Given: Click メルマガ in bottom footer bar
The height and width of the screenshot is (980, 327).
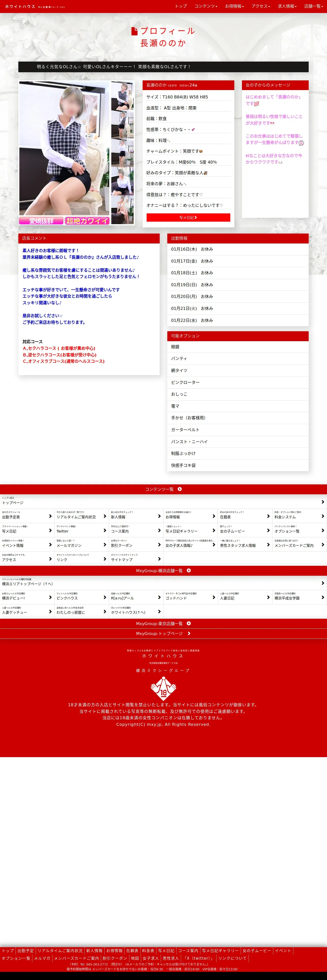Looking at the screenshot, I should (x=42, y=958).
